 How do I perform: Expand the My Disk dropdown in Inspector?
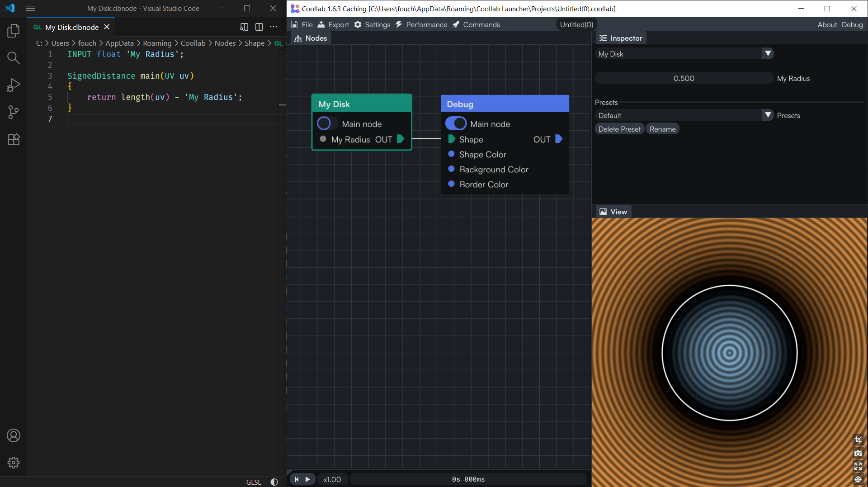click(x=767, y=54)
